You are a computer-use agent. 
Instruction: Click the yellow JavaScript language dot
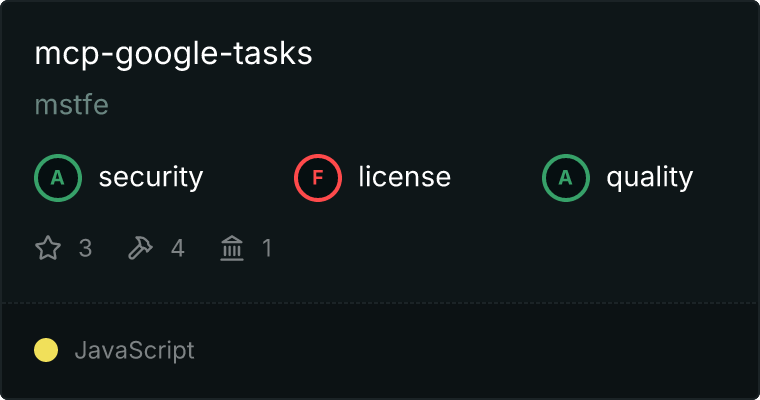pos(46,350)
